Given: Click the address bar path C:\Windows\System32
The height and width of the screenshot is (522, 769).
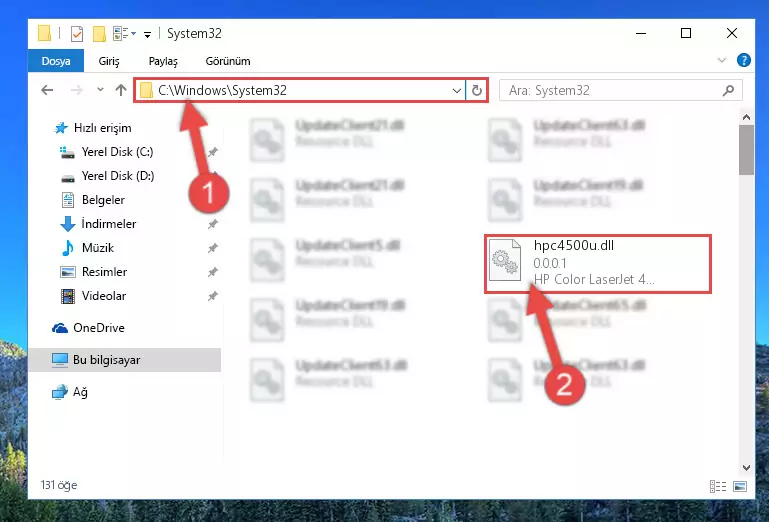Looking at the screenshot, I should pyautogui.click(x=222, y=91).
